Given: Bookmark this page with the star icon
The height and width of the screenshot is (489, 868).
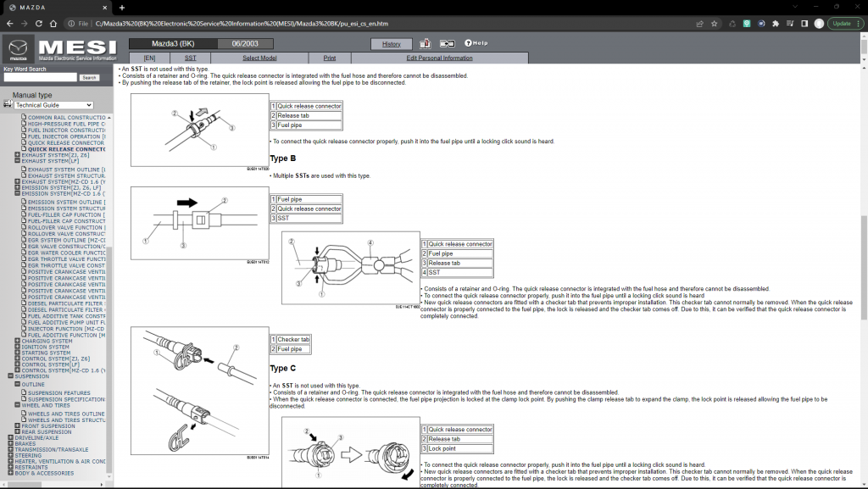Looking at the screenshot, I should (x=715, y=24).
